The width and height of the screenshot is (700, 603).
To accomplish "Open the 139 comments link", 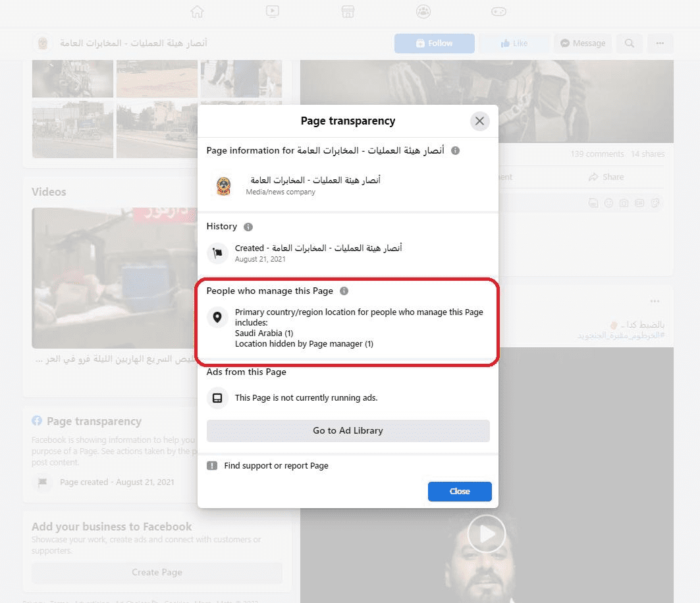I will (x=597, y=154).
